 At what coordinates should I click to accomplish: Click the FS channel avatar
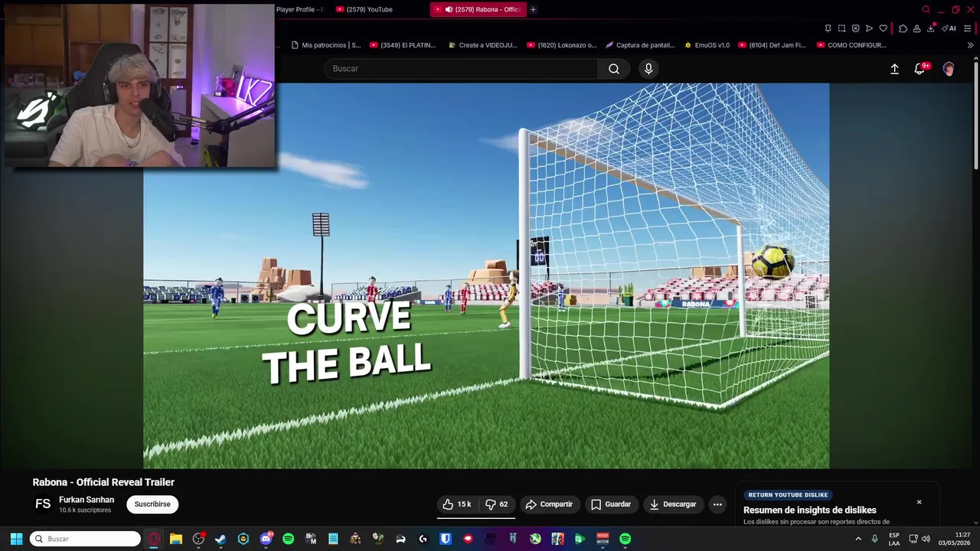click(x=43, y=504)
